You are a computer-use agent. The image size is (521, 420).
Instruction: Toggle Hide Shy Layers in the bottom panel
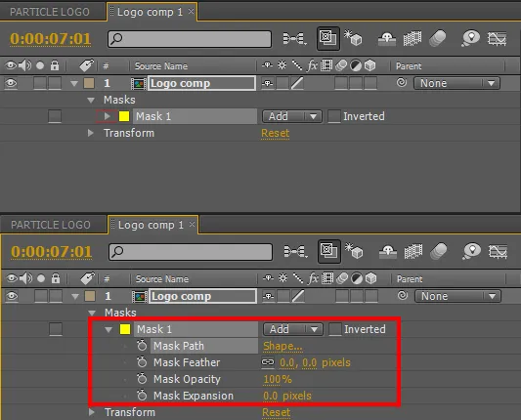point(388,252)
